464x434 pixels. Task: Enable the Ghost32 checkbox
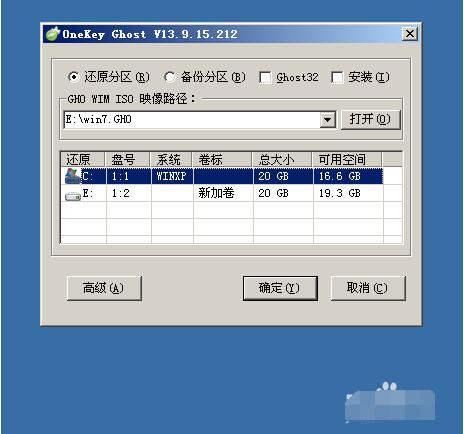265,78
